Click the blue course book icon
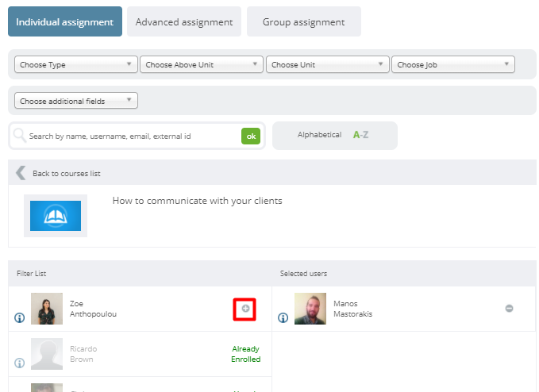 tap(56, 216)
